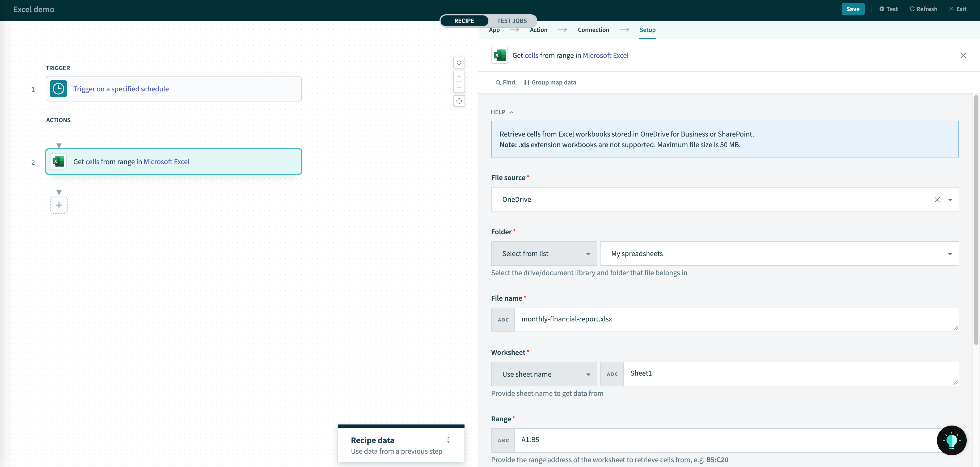Click the undo icon on canvas controls

[x=459, y=63]
